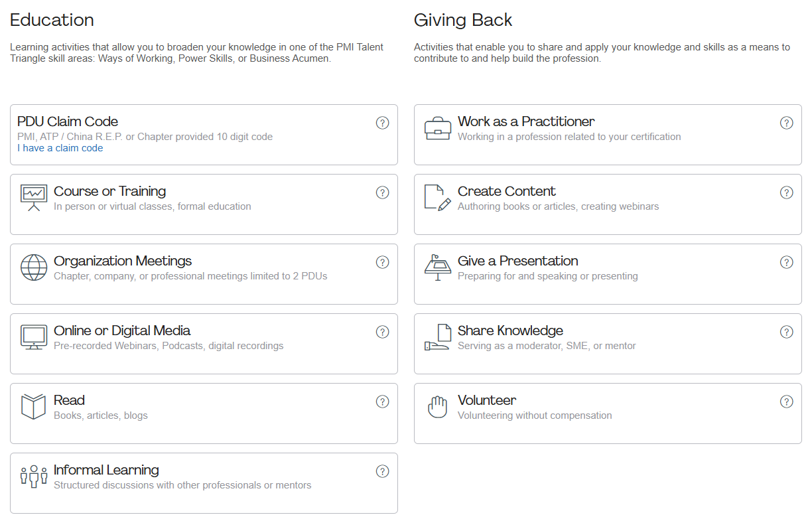This screenshot has width=812, height=521.
Task: Click the Organization Meetings globe icon
Action: pos(34,267)
